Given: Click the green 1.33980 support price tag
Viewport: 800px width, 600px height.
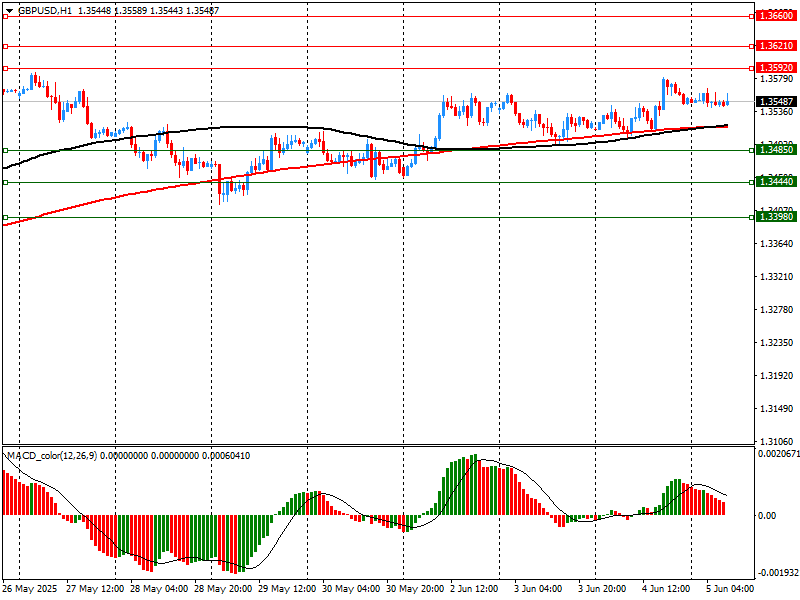Looking at the screenshot, I should tap(776, 217).
